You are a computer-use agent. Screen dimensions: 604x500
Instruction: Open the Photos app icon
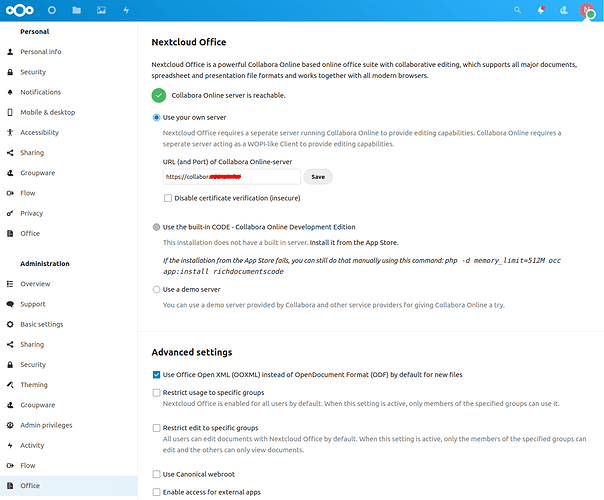pos(101,10)
